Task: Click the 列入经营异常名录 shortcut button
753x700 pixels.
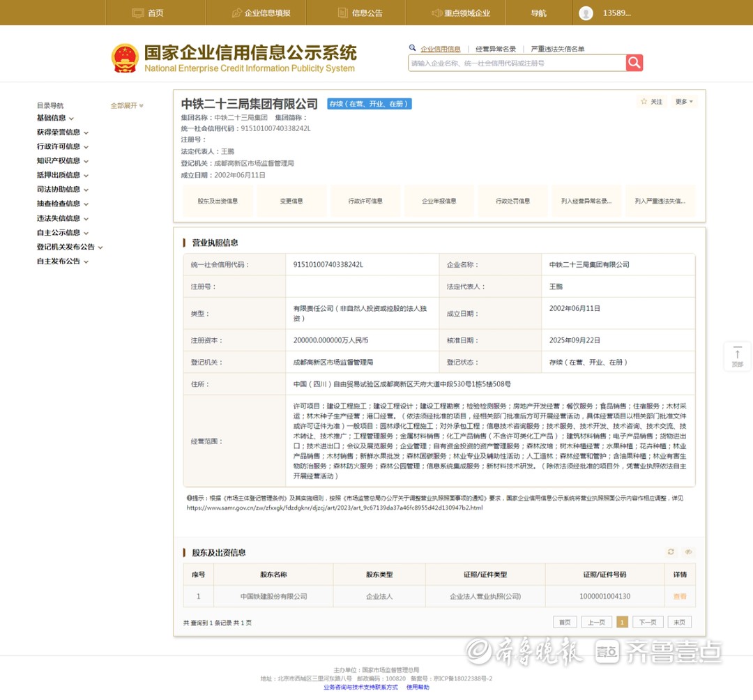Action: [586, 201]
